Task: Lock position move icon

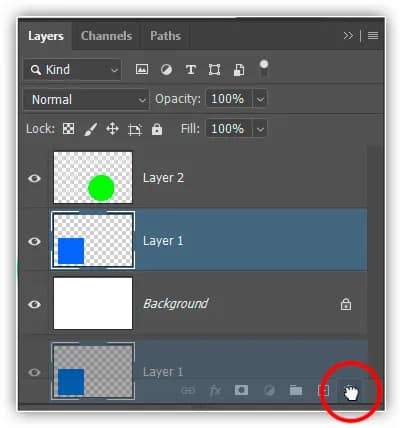Action: tap(112, 129)
